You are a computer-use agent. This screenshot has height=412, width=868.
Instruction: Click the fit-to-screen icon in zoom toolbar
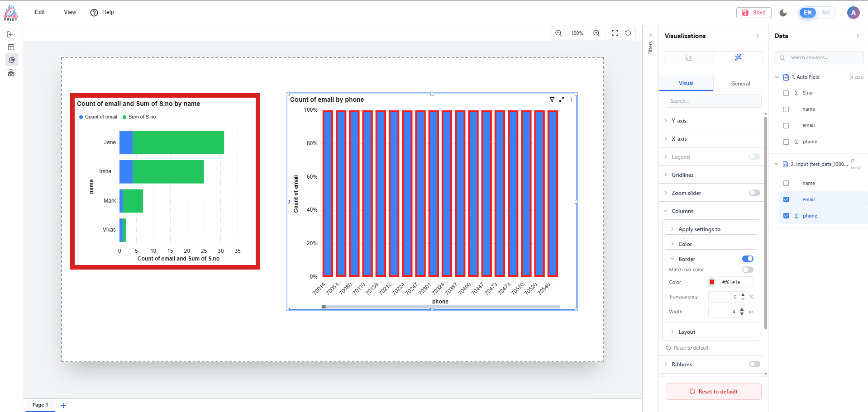click(x=615, y=33)
